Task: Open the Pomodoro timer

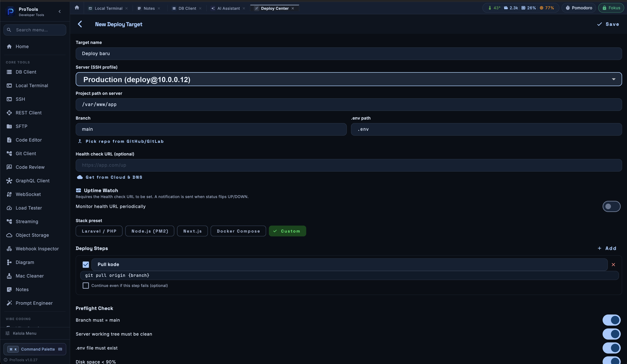Action: 579,8
